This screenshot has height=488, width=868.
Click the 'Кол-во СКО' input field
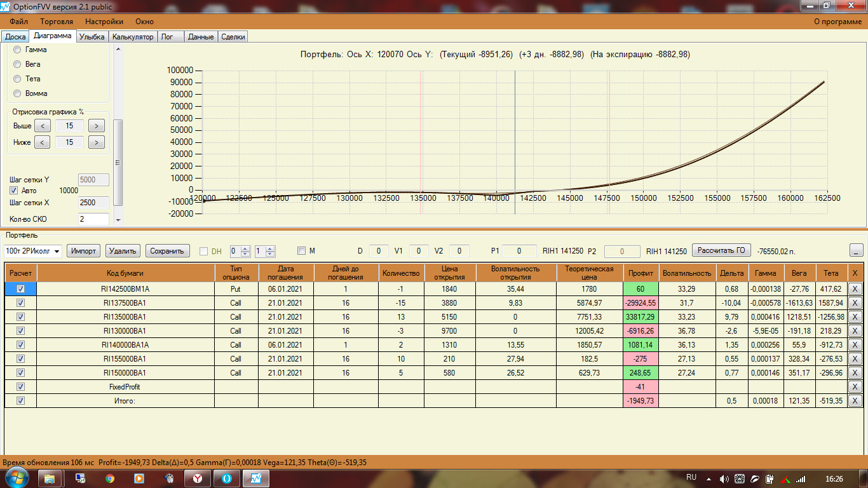pyautogui.click(x=93, y=219)
